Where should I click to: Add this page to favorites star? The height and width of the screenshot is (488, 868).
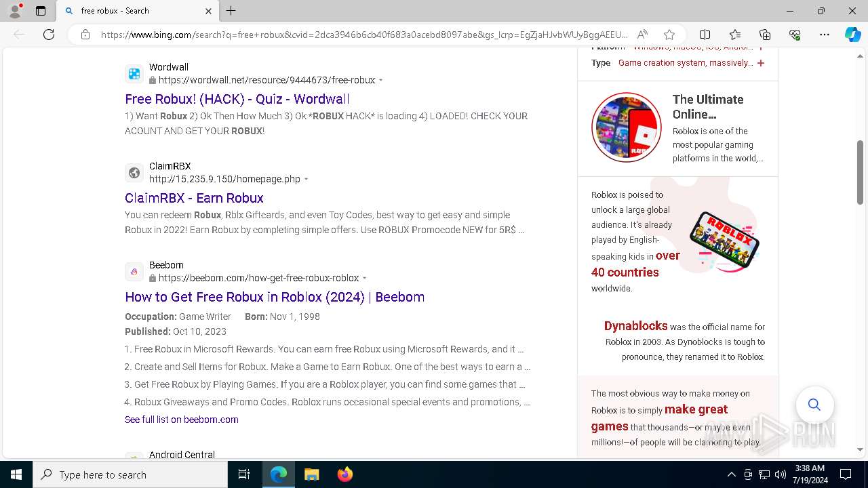coord(669,35)
